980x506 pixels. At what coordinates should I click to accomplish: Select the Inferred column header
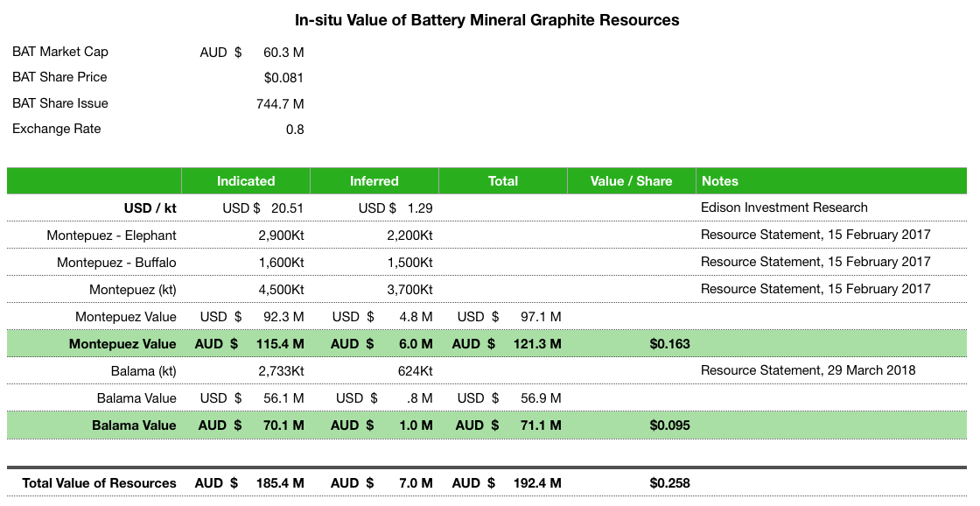(x=374, y=180)
